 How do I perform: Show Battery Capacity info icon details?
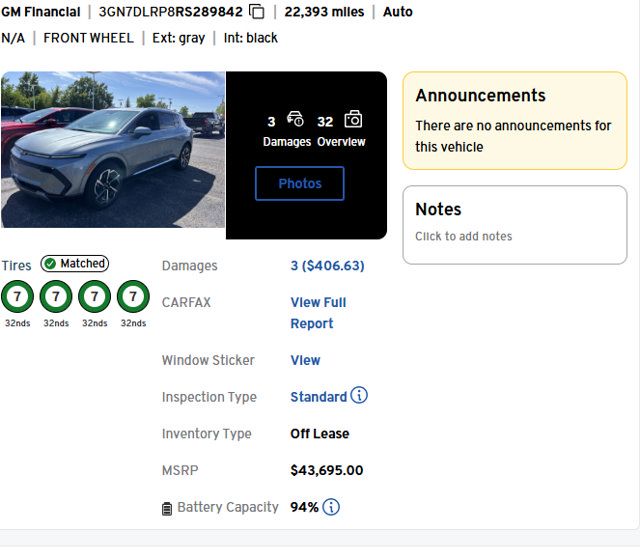click(x=331, y=507)
